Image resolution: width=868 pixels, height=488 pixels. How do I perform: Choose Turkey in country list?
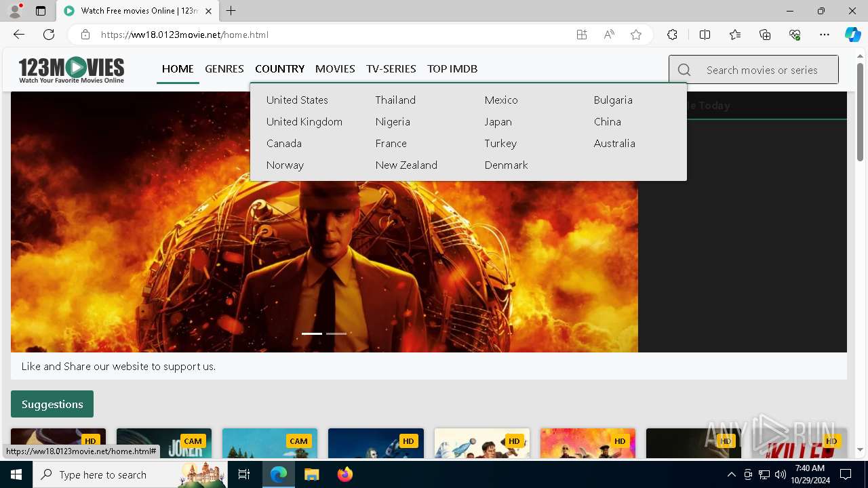coord(500,143)
